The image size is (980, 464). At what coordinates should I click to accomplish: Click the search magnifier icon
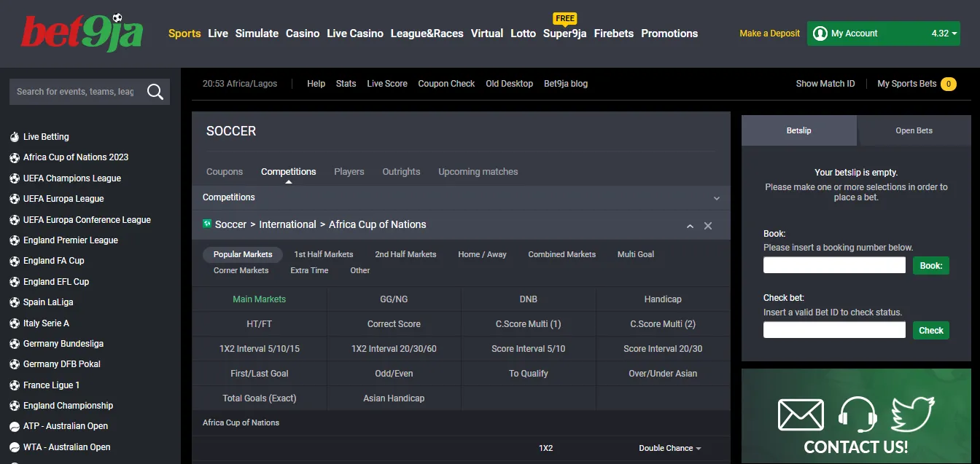[155, 91]
